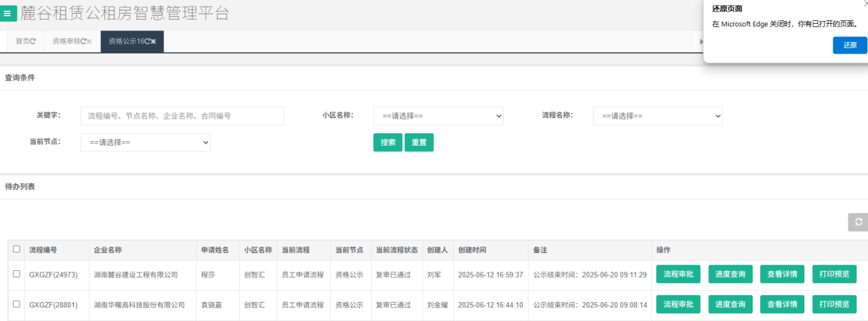Viewport: 868px width, 321px height.
Task: Focus the 关键字 search input field
Action: pyautogui.click(x=182, y=116)
